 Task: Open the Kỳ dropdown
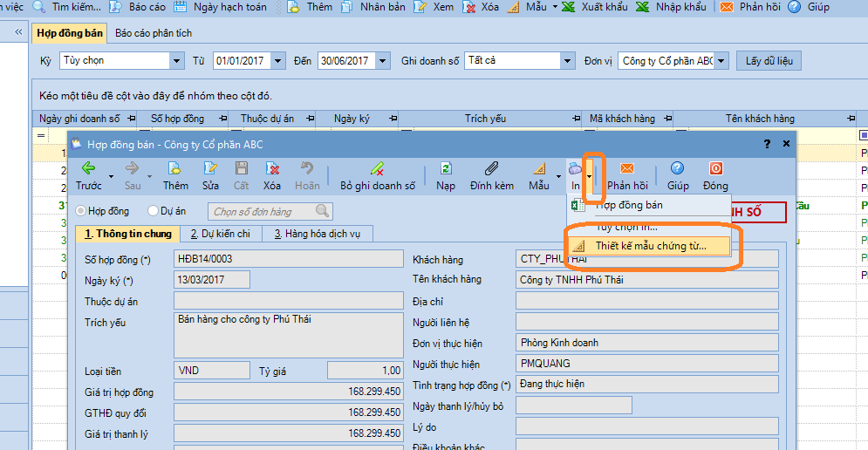[x=176, y=60]
